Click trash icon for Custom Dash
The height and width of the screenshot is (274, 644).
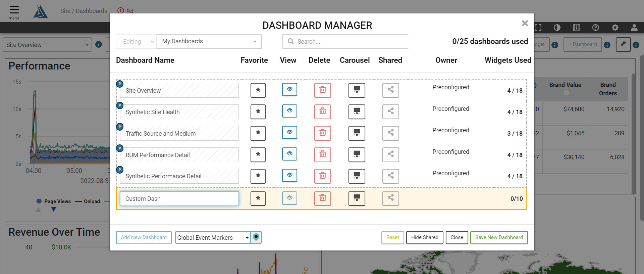tap(322, 198)
